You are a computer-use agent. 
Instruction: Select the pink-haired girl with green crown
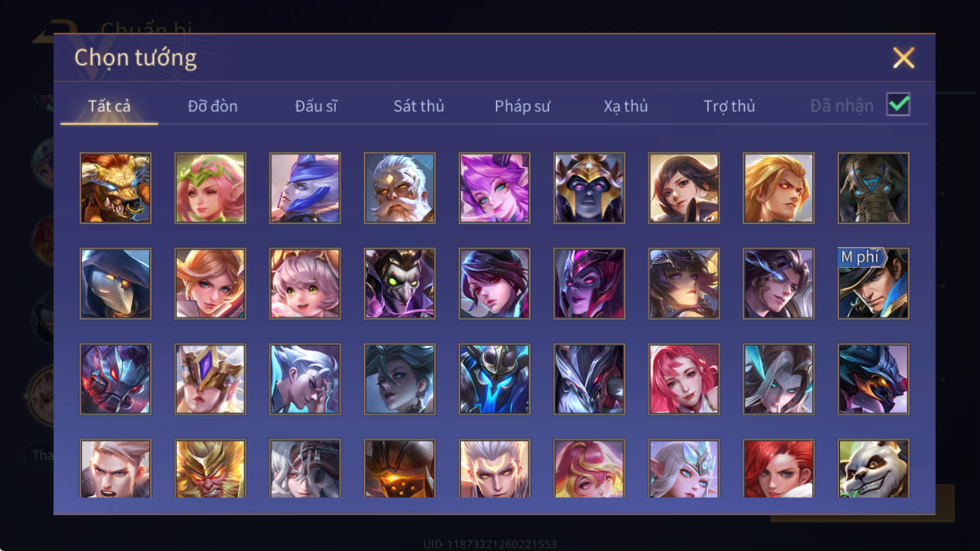pos(210,188)
